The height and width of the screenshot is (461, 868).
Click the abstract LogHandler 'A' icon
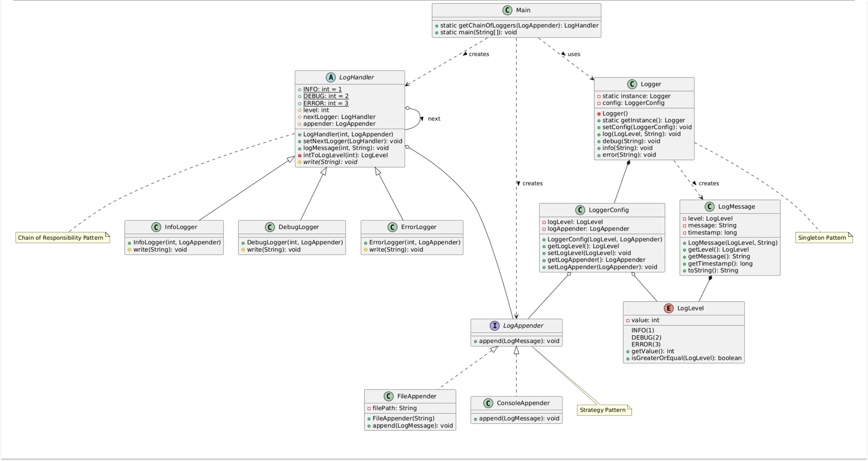pyautogui.click(x=330, y=77)
